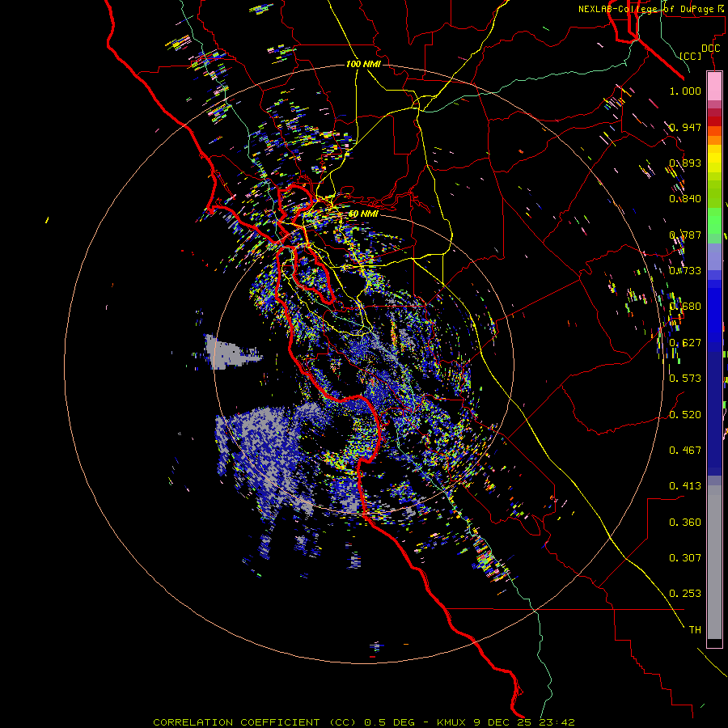Screen dimensions: 728x728
Task: Select the 0.893 scale label
Action: point(685,163)
